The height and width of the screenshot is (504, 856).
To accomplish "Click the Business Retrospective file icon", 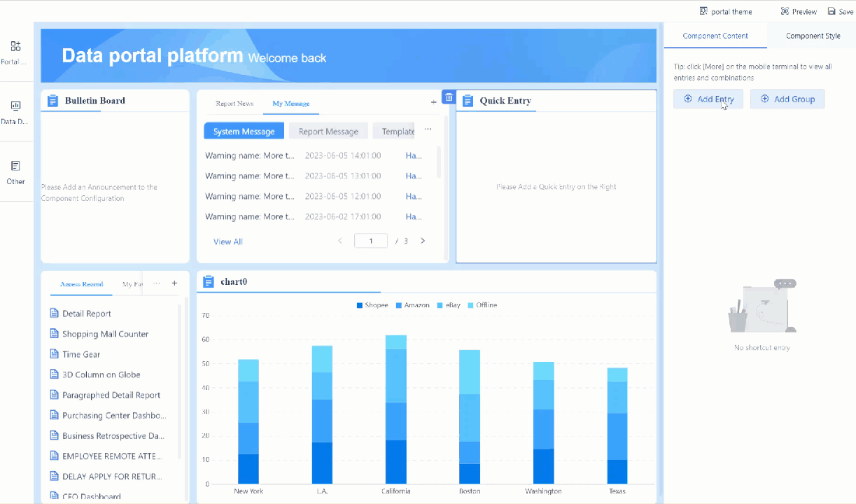I will tap(54, 435).
